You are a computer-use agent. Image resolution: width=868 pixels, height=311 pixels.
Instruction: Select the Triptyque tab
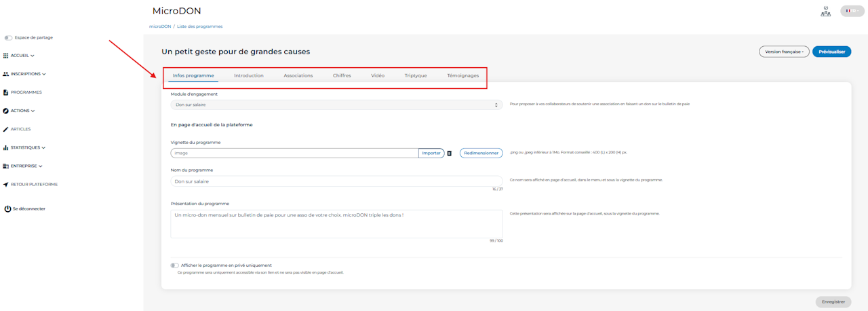pos(416,75)
